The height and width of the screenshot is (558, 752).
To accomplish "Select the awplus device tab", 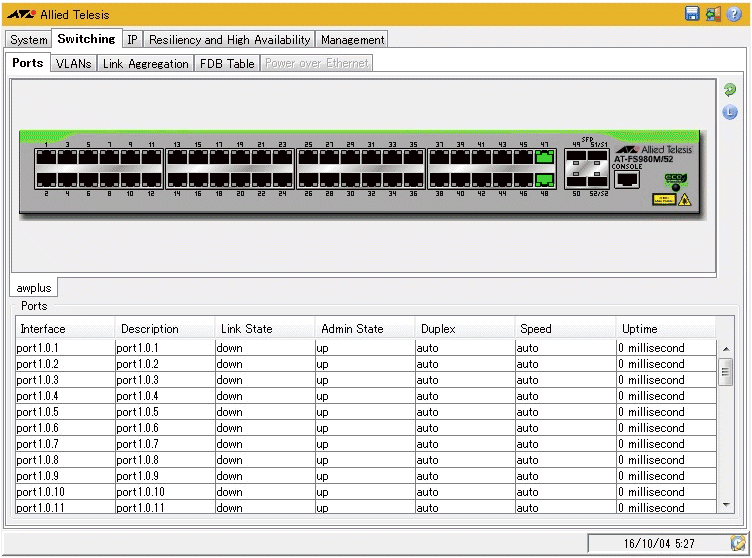I will 34,288.
